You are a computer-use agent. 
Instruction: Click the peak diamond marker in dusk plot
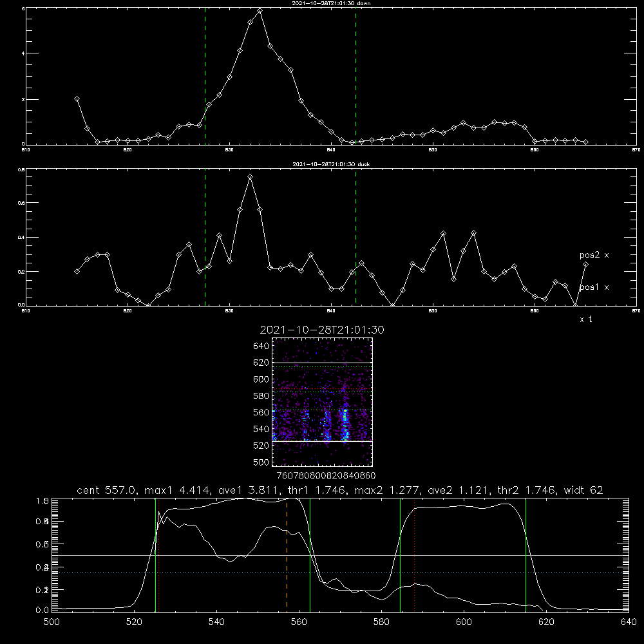pyautogui.click(x=250, y=177)
